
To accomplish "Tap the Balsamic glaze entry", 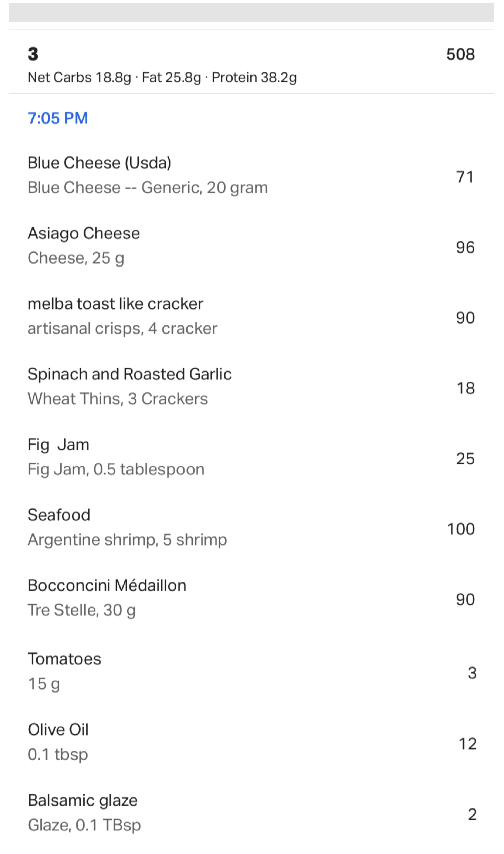I will [251, 813].
